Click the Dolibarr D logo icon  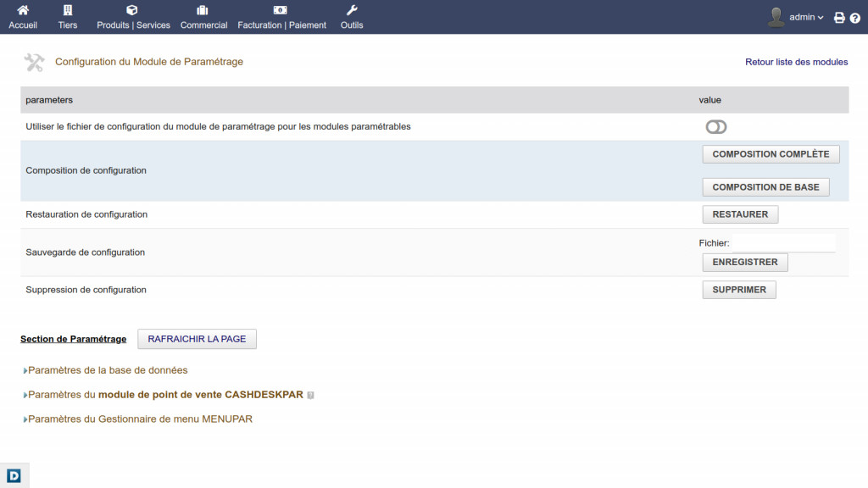[x=14, y=475]
